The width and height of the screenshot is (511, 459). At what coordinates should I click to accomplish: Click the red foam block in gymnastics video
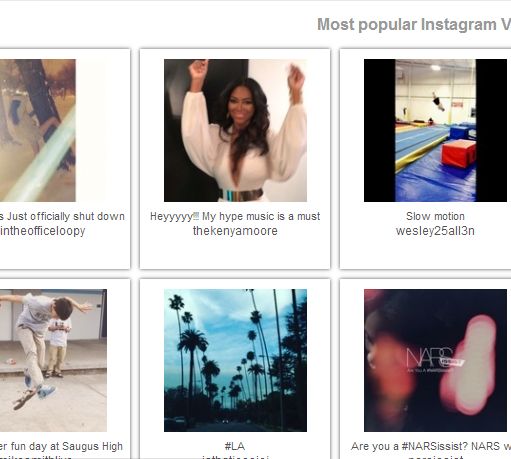pos(459,154)
